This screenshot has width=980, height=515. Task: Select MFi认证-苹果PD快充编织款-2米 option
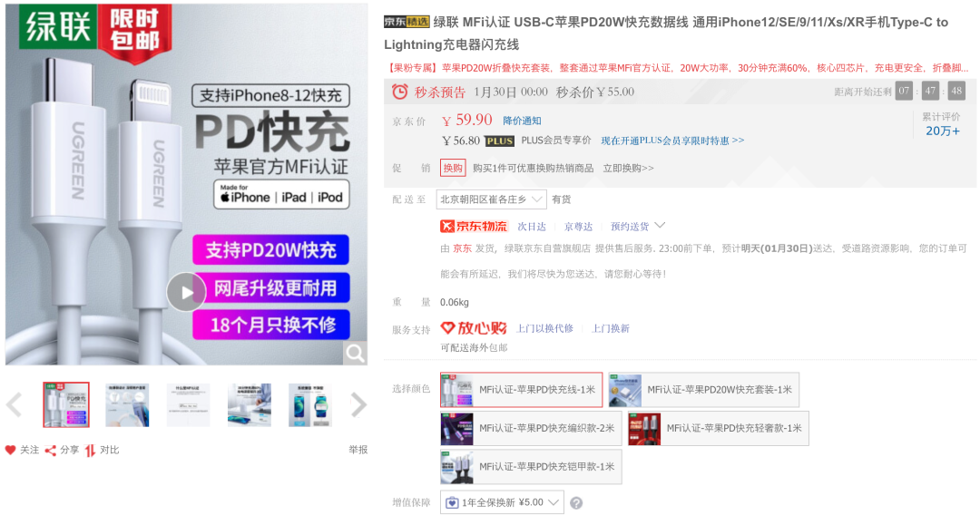click(x=531, y=428)
